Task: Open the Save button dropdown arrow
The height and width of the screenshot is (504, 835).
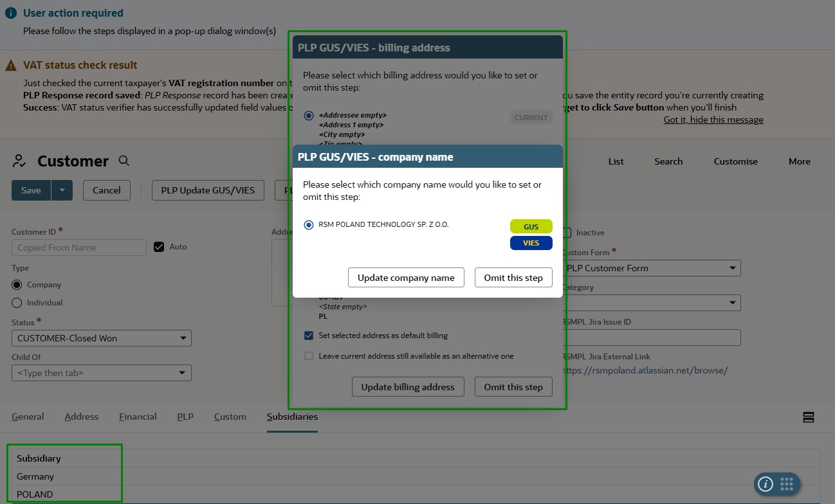Action: click(62, 190)
